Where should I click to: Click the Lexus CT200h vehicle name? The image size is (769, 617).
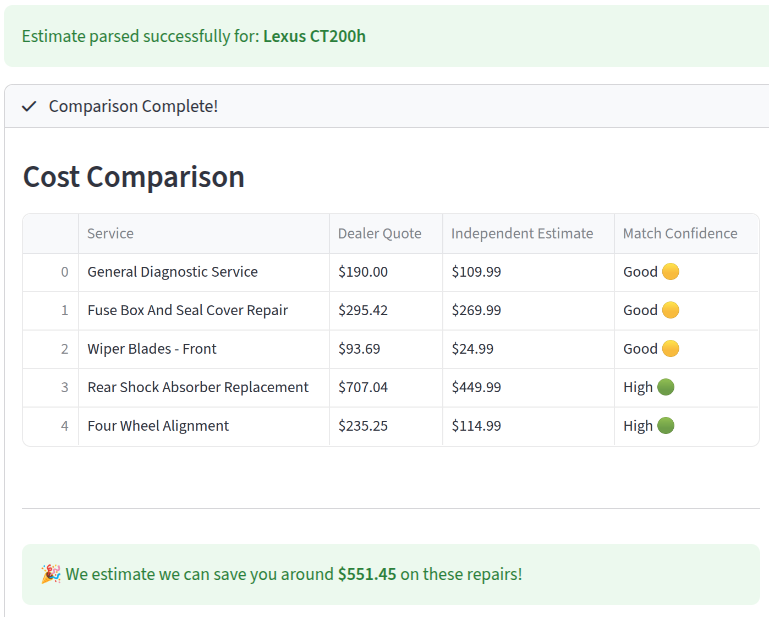[x=314, y=36]
